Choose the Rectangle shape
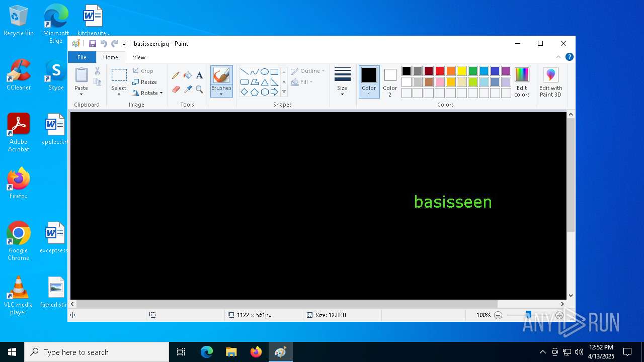This screenshot has height=362, width=644. click(x=274, y=71)
